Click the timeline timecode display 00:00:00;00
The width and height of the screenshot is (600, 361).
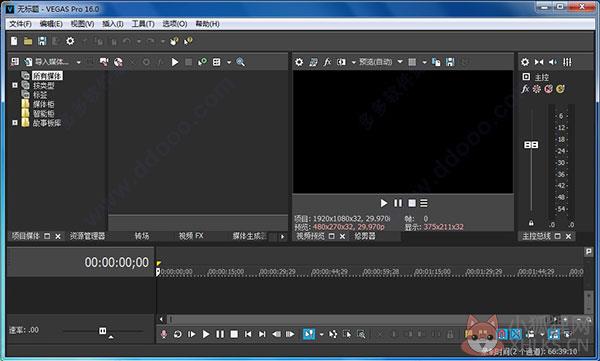117,262
